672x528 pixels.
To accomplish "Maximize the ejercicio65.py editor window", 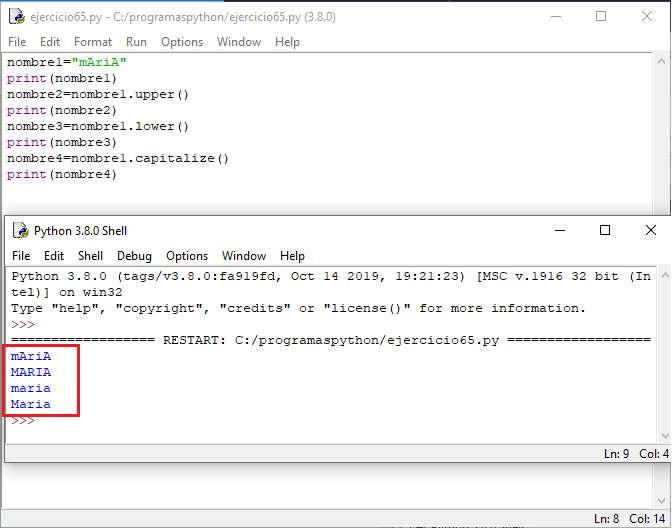I will (x=601, y=16).
